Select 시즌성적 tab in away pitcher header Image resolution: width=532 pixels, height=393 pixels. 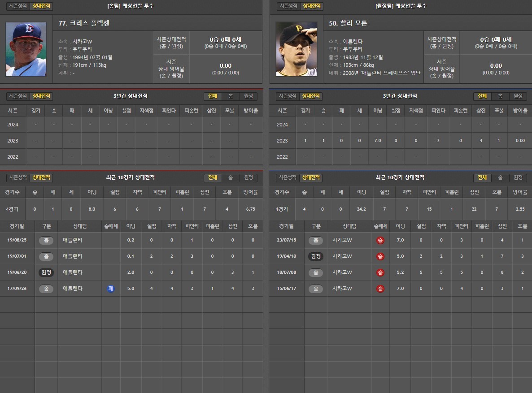[x=288, y=6]
